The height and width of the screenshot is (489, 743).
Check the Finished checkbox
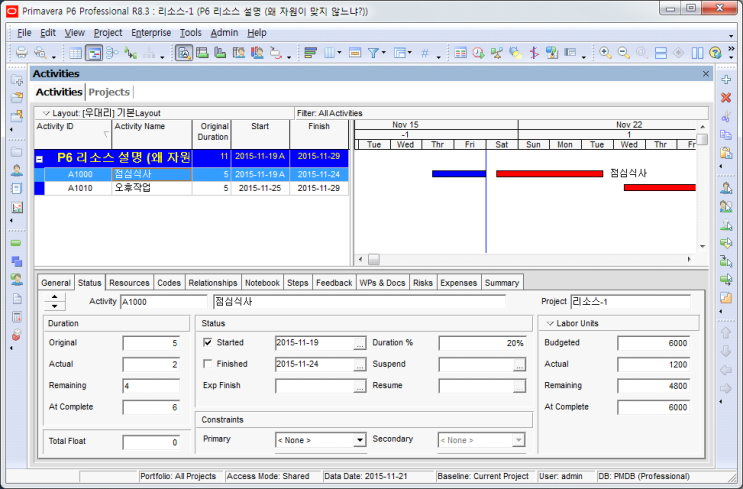click(x=207, y=363)
